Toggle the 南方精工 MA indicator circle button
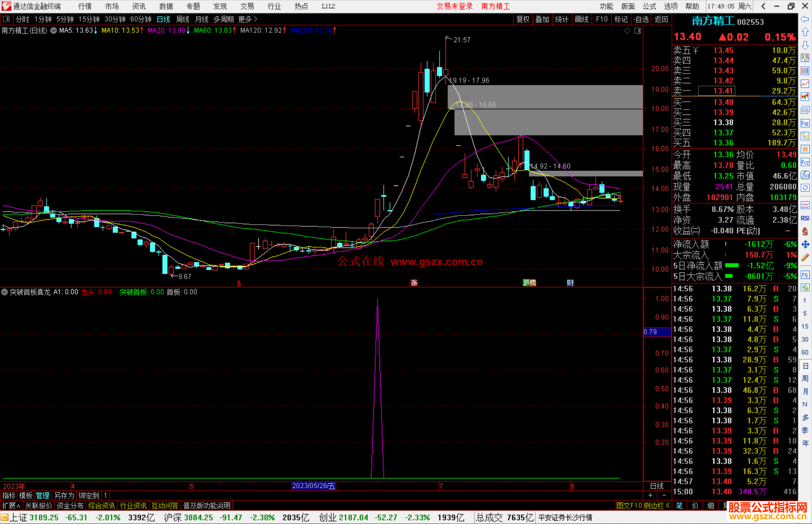This screenshot has height=524, width=812. click(54, 30)
